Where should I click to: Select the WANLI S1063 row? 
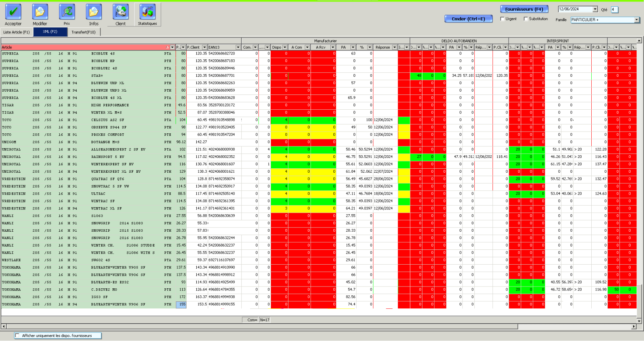tap(319, 216)
